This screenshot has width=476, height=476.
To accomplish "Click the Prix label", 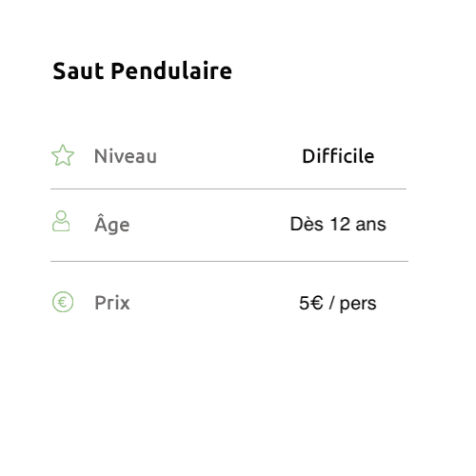I will tap(112, 303).
